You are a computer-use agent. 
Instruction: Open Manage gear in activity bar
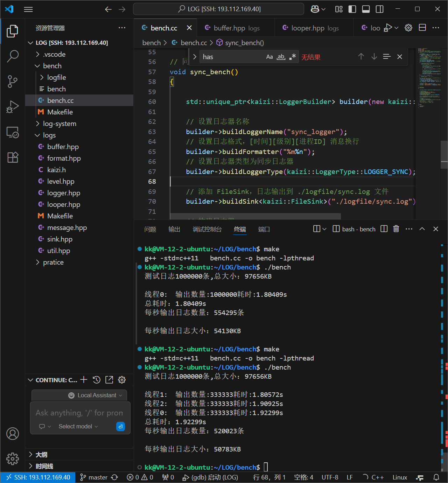13,458
